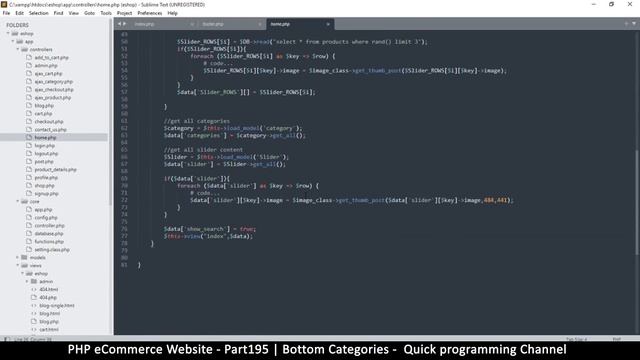This screenshot has width=640, height=360.
Task: Click the ajax_product.php file icon
Action: coord(29,98)
